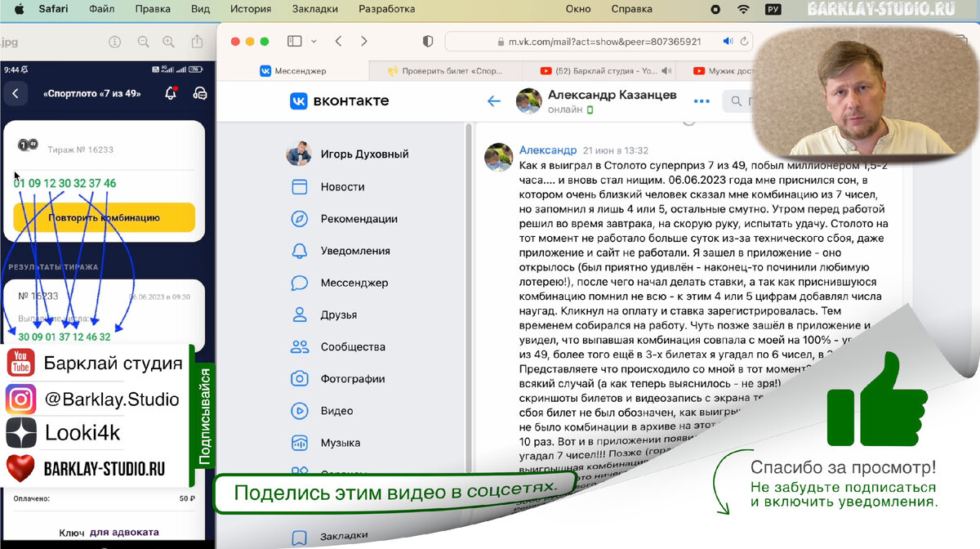Click the sender name Александр in the message
Image resolution: width=980 pixels, height=549 pixels.
click(x=548, y=150)
